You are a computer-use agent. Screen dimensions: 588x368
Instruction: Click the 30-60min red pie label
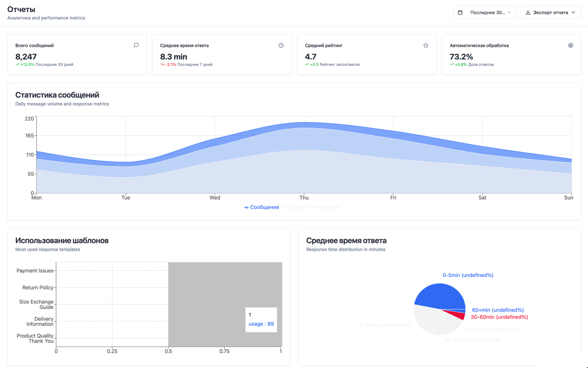(499, 317)
